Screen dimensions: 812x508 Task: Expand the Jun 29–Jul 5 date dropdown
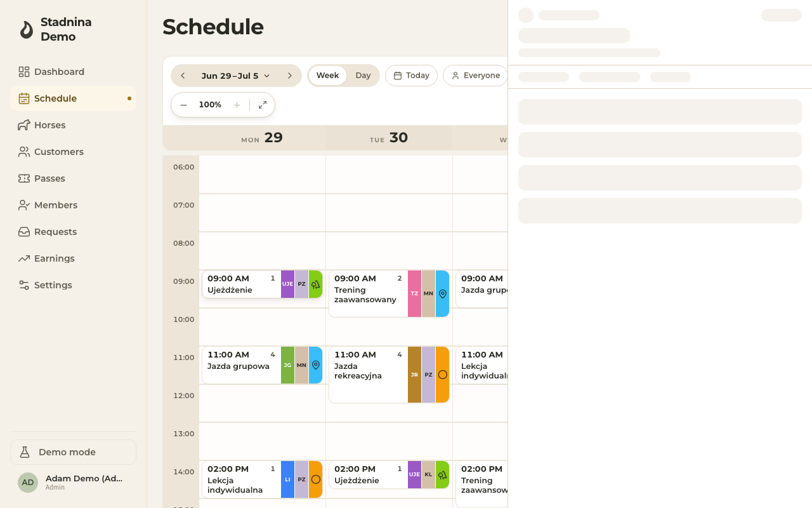tap(236, 76)
